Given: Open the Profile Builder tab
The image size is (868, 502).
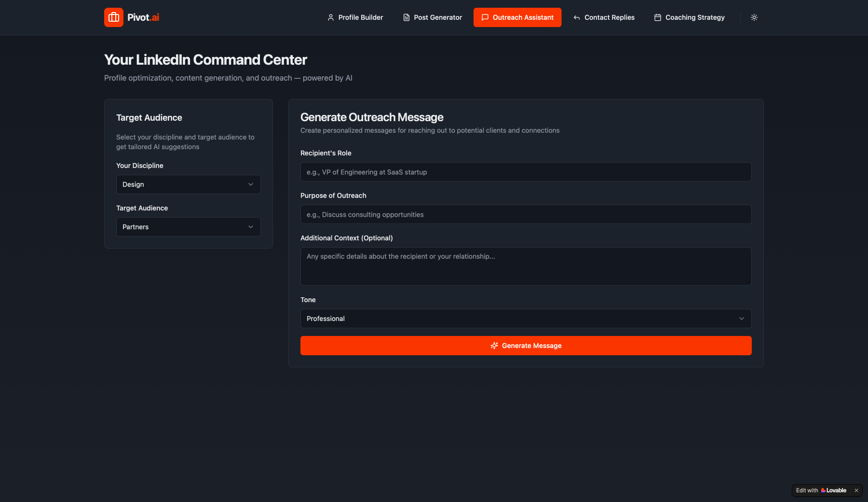Looking at the screenshot, I should pyautogui.click(x=355, y=17).
